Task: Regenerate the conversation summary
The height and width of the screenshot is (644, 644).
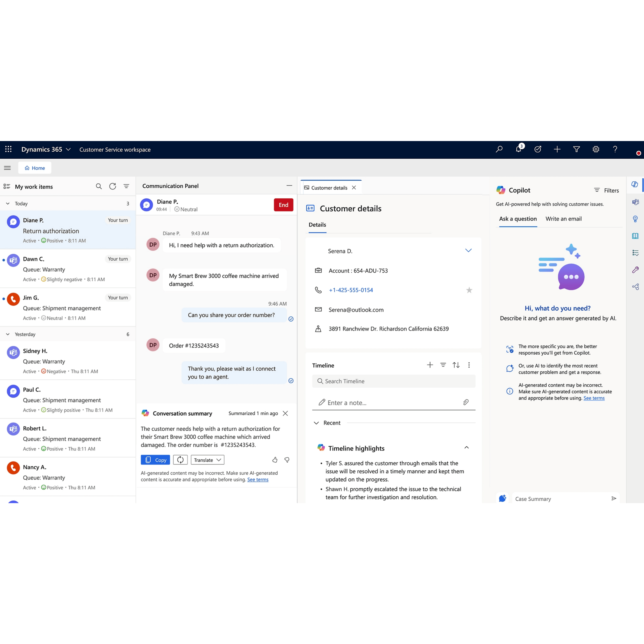Action: click(180, 460)
